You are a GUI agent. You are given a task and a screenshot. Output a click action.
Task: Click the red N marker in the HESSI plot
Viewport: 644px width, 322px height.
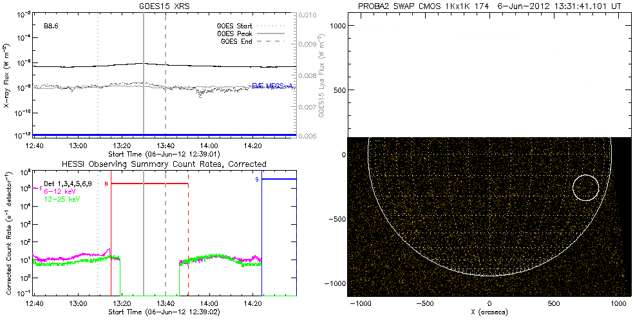[x=106, y=184]
